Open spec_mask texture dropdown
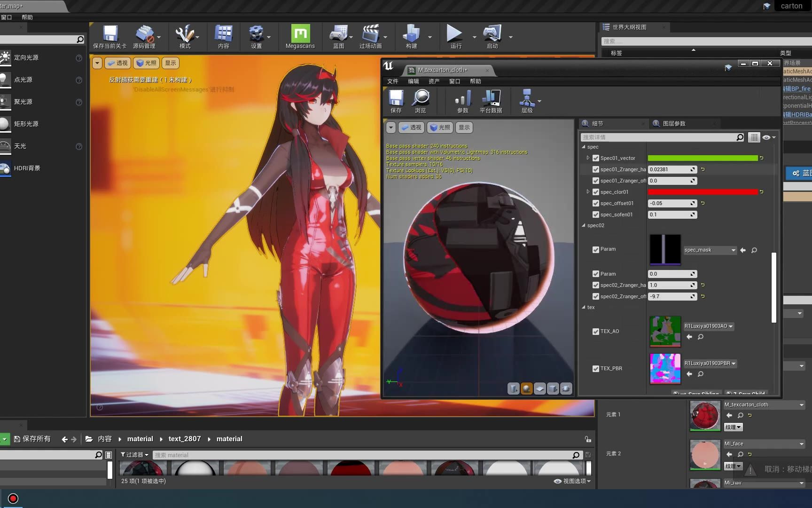Viewport: 812px width, 508px height. (x=710, y=250)
